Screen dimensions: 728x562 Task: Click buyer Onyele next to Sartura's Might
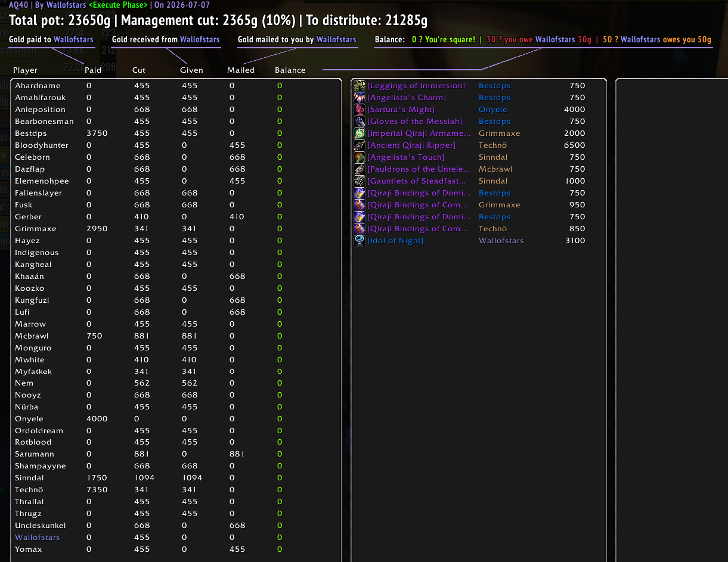493,110
